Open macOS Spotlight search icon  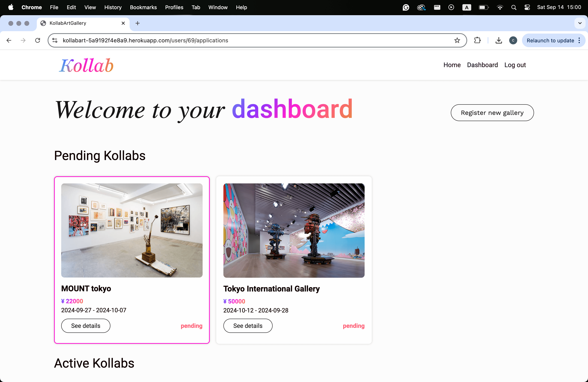click(514, 7)
